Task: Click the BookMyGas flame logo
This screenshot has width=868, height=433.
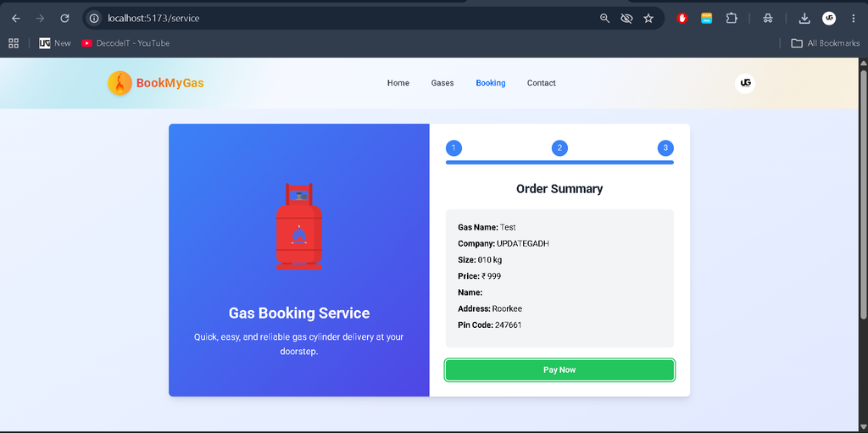Action: click(x=120, y=83)
